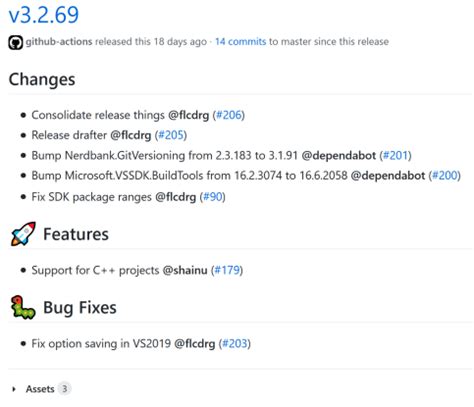This screenshot has width=474, height=407.
Task: Click the Assets label to expand downloads
Action: click(40, 389)
